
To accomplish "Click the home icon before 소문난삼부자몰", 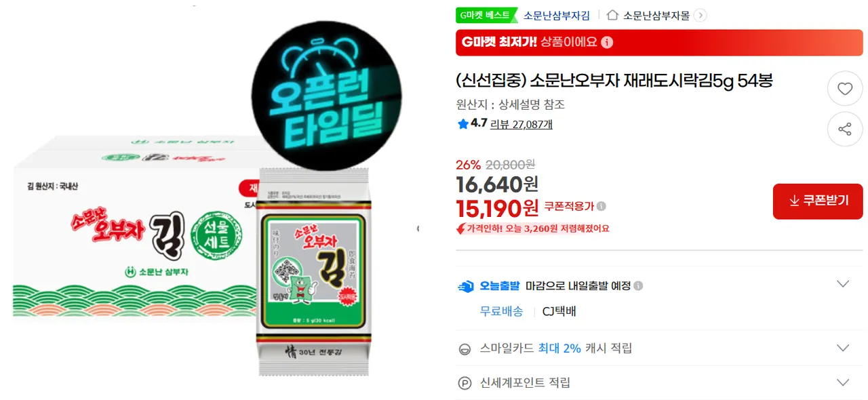I will (612, 15).
